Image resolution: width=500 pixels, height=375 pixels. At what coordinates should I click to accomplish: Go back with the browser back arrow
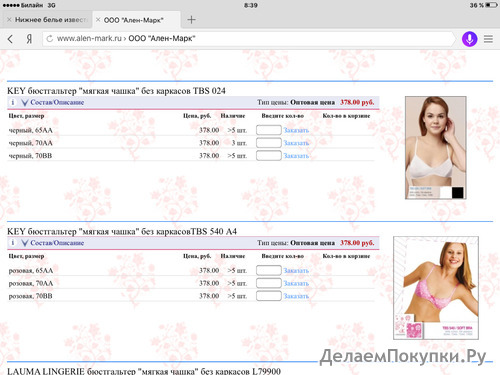click(10, 39)
